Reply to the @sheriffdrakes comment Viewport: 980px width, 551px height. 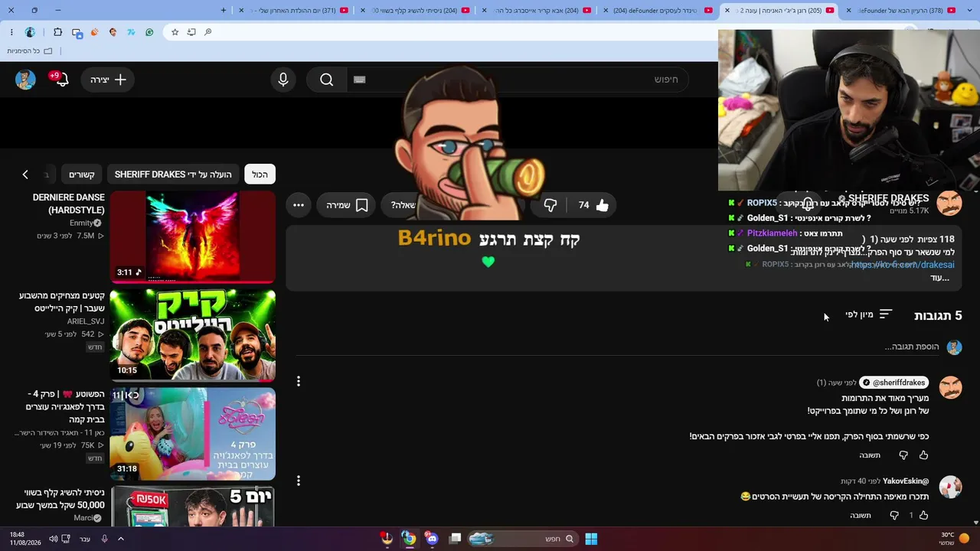click(870, 455)
